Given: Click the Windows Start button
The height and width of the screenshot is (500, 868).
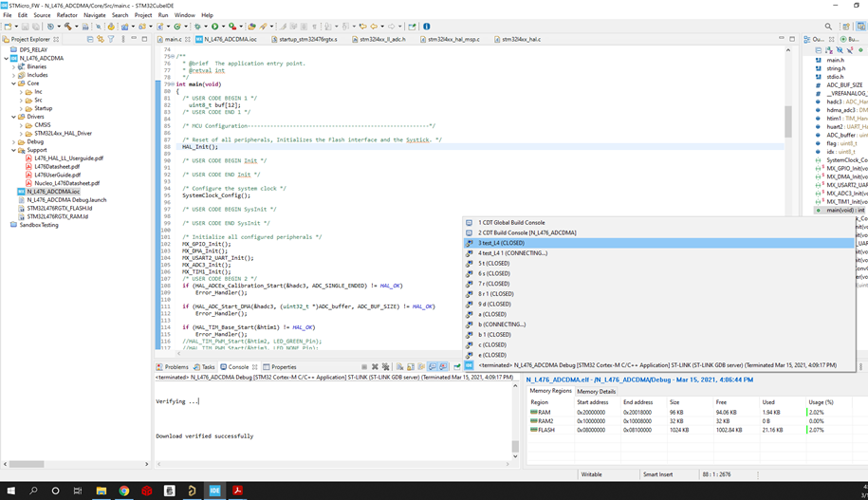Looking at the screenshot, I should [x=10, y=491].
